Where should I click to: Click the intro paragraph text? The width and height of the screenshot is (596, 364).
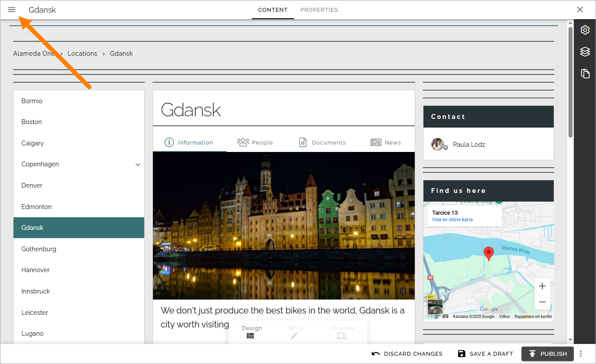[283, 317]
